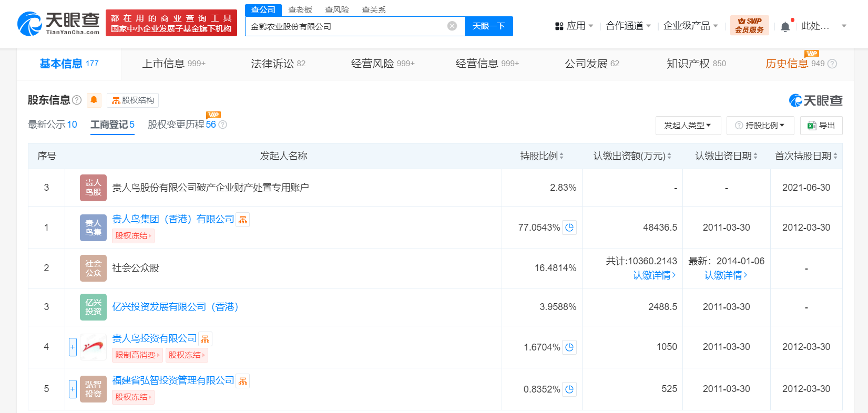Click the company search input field
This screenshot has width=868, height=413.
[347, 26]
